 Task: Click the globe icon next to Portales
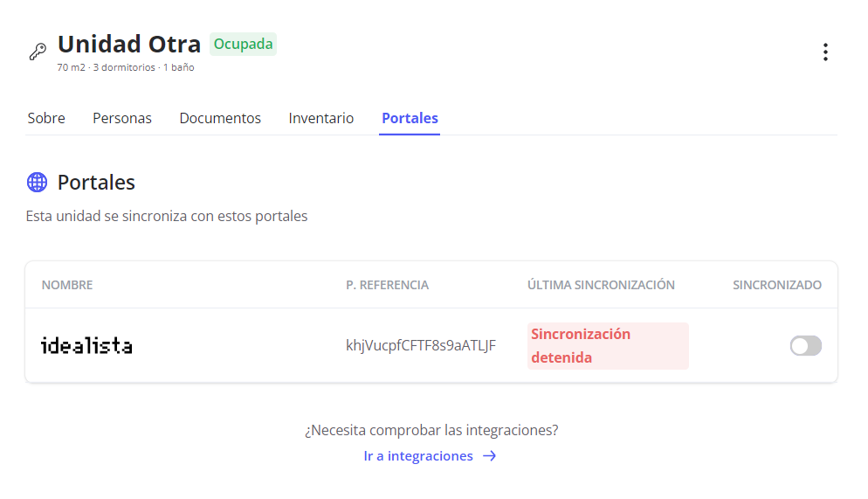pyautogui.click(x=37, y=182)
